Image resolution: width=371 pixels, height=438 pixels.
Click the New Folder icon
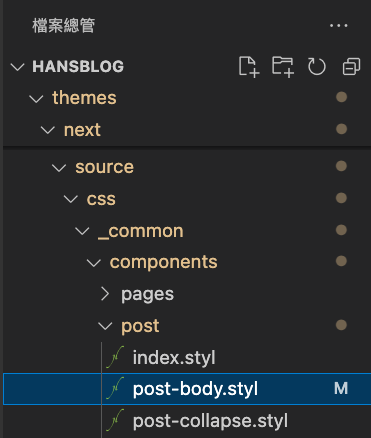pyautogui.click(x=283, y=67)
